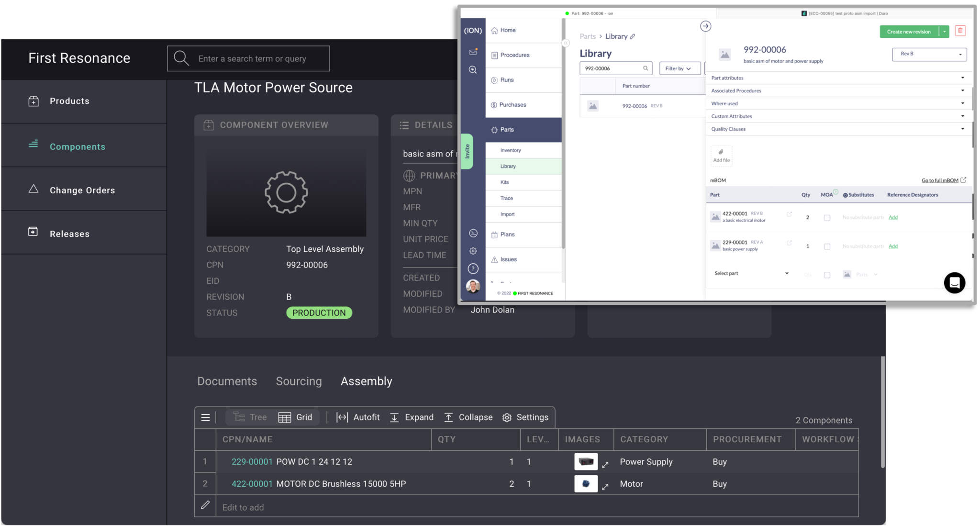The width and height of the screenshot is (980, 526).
Task: Check MOA box for part 422-00001
Action: tap(827, 218)
